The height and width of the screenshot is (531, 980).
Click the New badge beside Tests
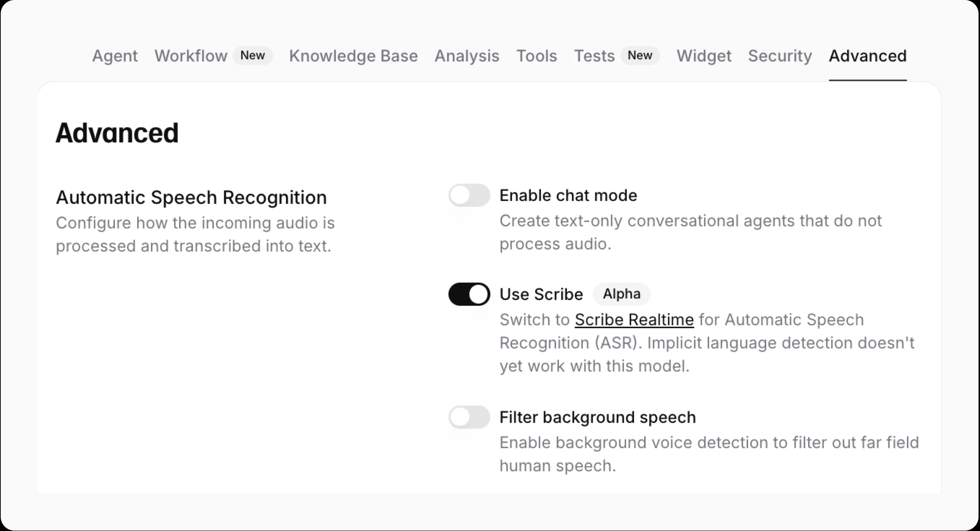coord(640,55)
